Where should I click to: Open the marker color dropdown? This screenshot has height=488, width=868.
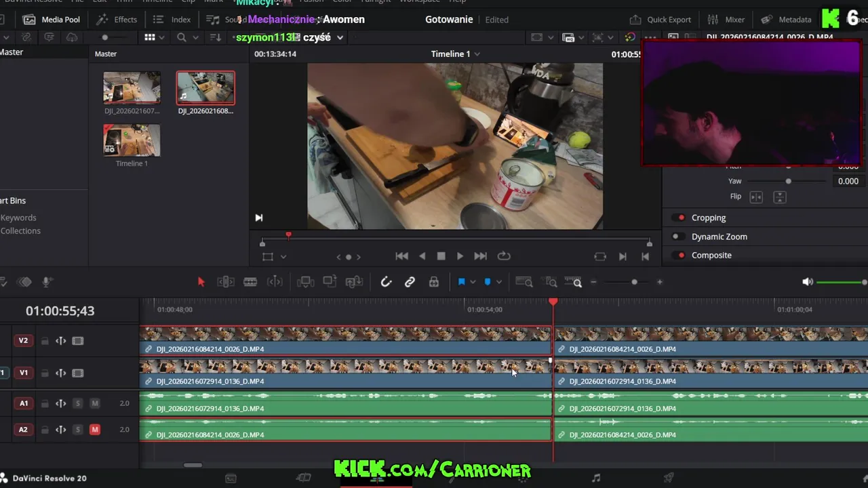tap(498, 283)
